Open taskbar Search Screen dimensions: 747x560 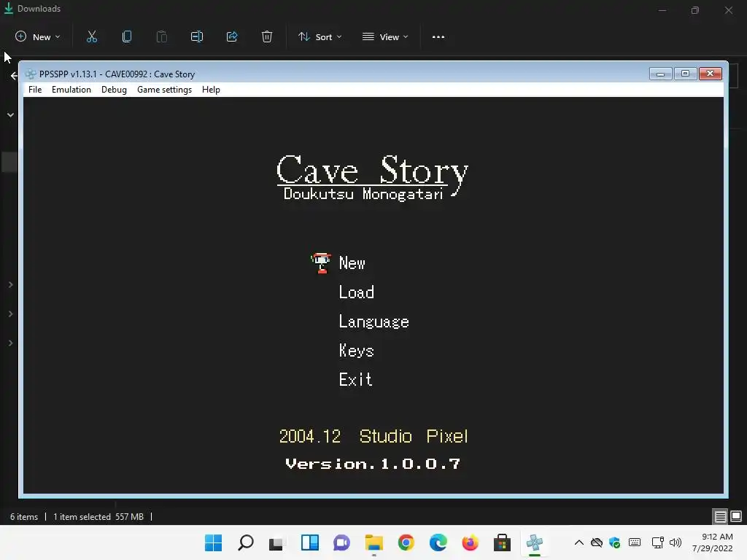[x=246, y=542]
